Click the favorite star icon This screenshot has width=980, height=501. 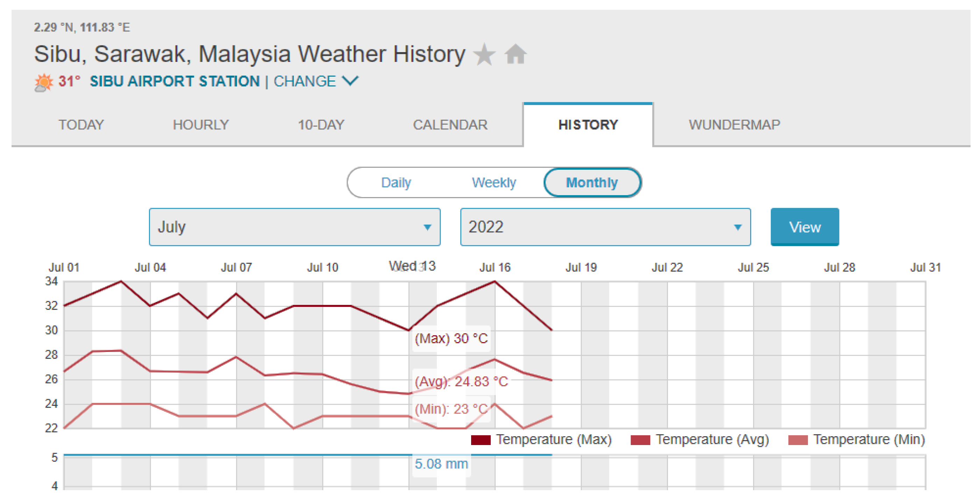click(484, 55)
